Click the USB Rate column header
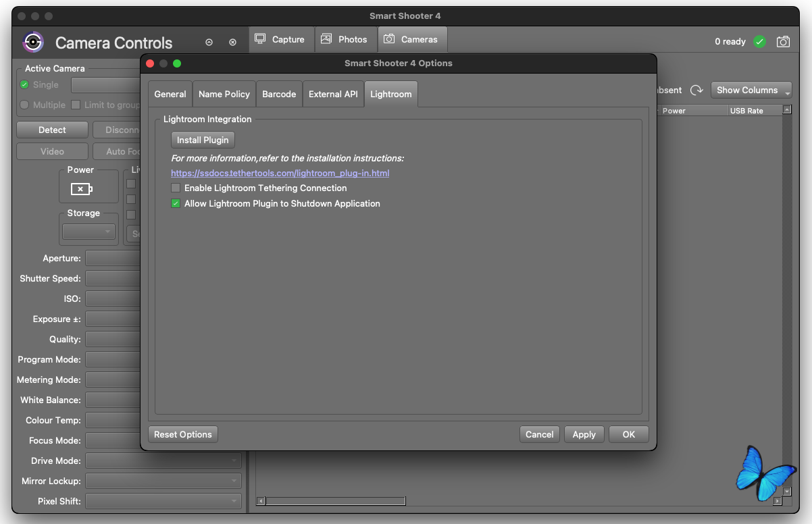 pyautogui.click(x=754, y=111)
